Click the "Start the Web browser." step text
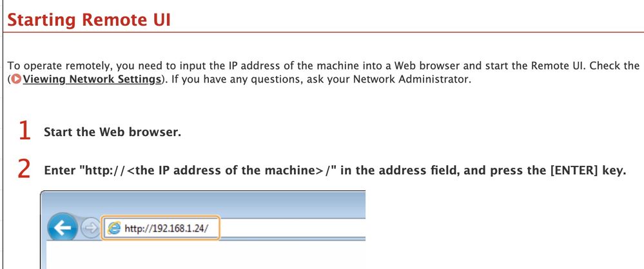This screenshot has height=269, width=644. (112, 132)
